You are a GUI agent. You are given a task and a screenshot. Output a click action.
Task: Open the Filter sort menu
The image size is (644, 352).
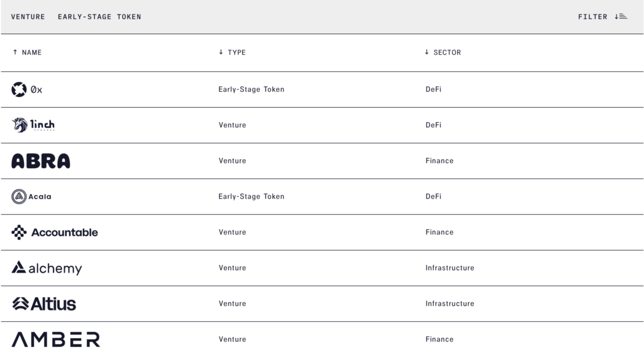(592, 17)
